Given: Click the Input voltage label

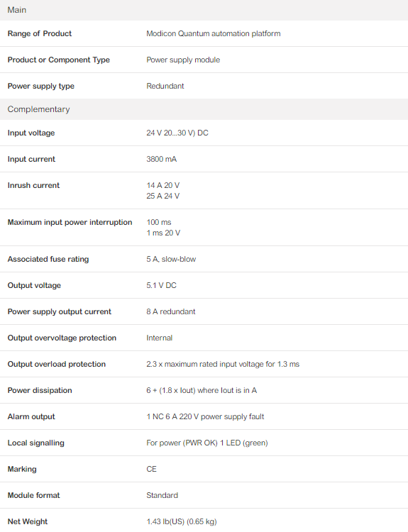Looking at the screenshot, I should click(31, 133).
